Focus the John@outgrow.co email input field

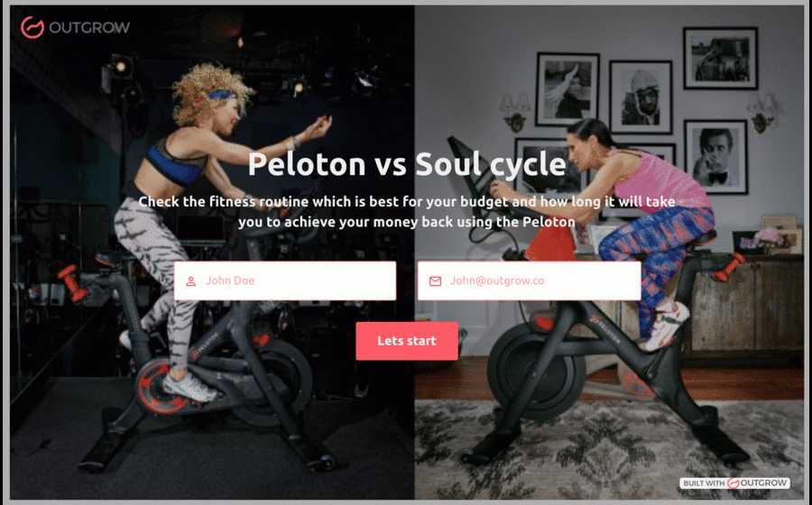(x=530, y=280)
